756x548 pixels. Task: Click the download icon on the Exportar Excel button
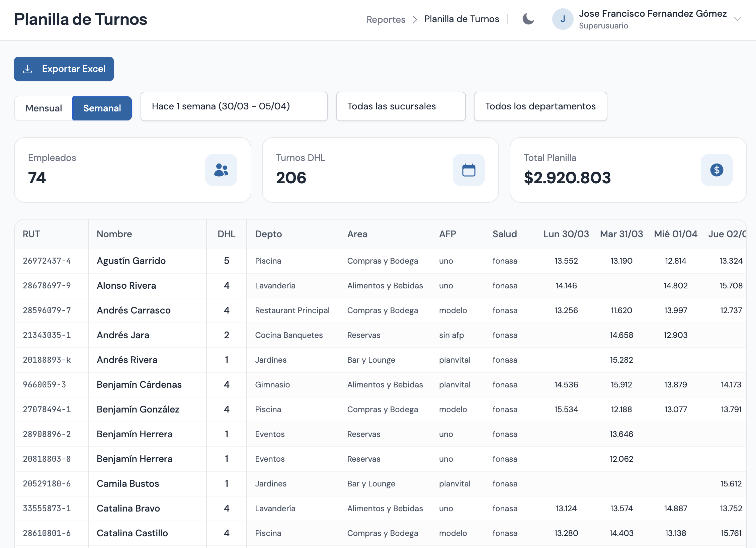27,69
